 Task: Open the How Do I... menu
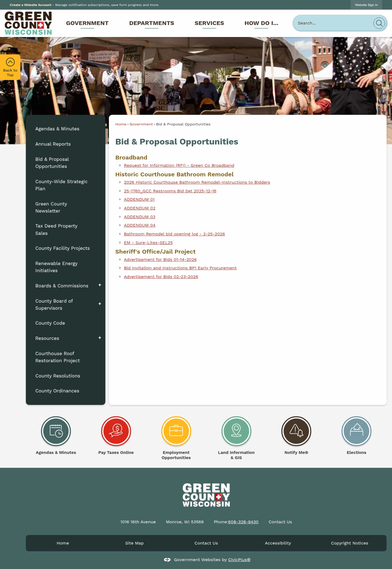click(x=261, y=23)
